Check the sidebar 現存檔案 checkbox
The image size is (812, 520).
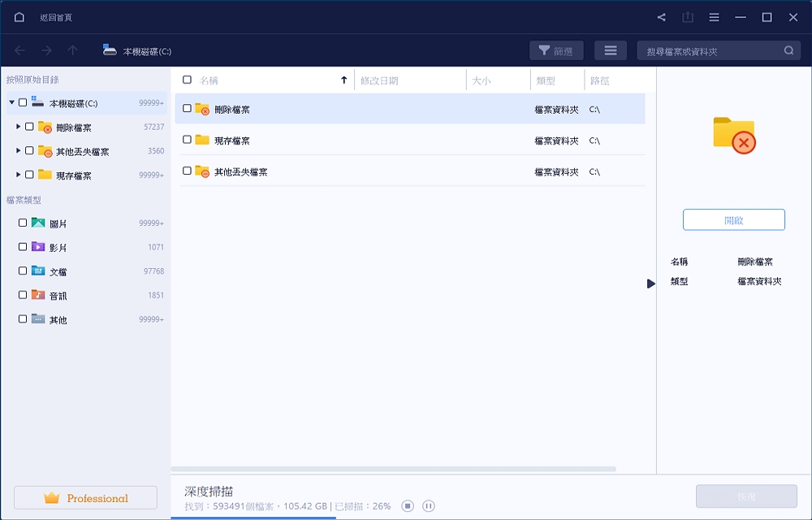point(29,175)
